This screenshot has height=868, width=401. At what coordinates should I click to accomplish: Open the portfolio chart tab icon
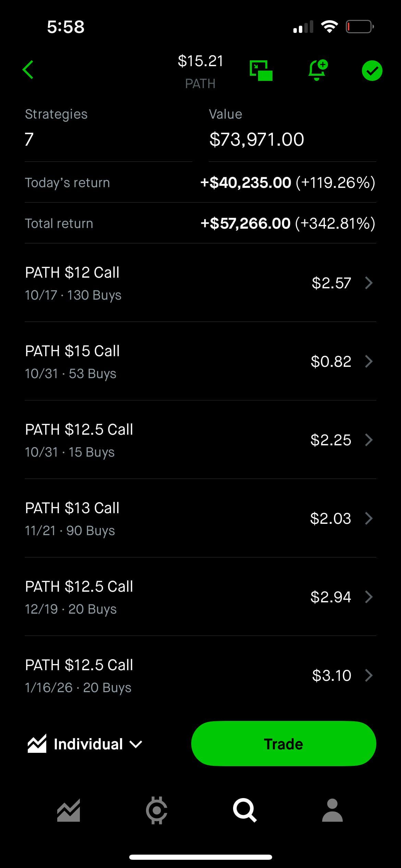click(69, 810)
